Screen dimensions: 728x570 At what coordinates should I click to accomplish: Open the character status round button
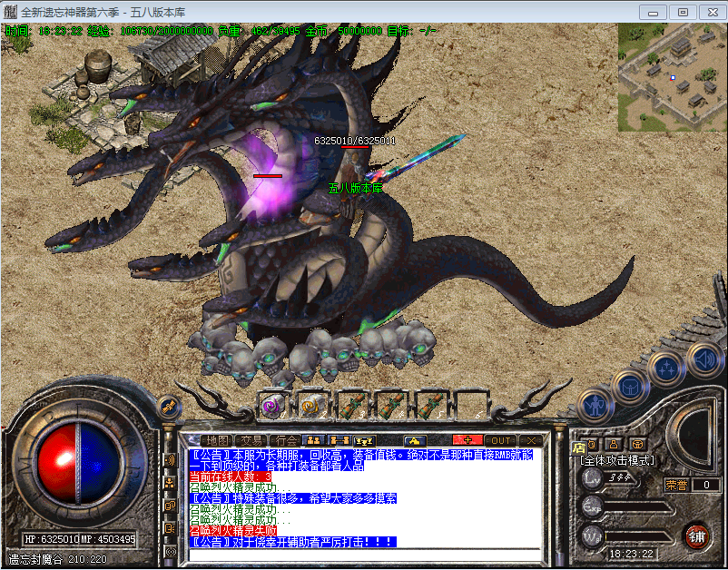point(595,405)
